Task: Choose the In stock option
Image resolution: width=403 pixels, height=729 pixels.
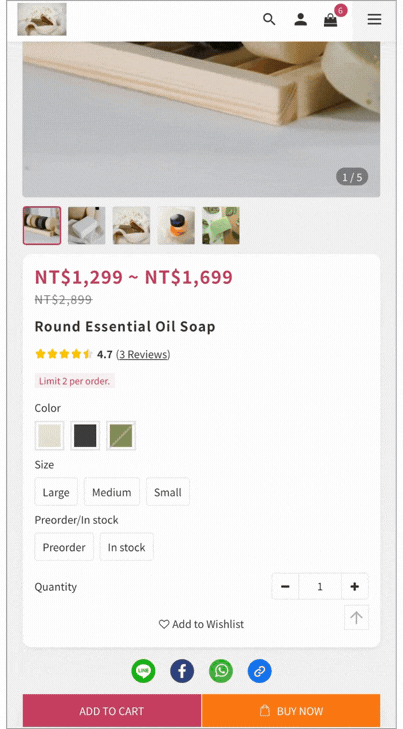Action: [x=126, y=547]
